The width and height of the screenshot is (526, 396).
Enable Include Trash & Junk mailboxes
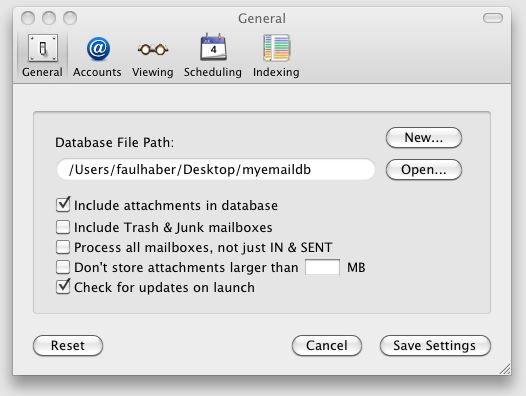[63, 227]
